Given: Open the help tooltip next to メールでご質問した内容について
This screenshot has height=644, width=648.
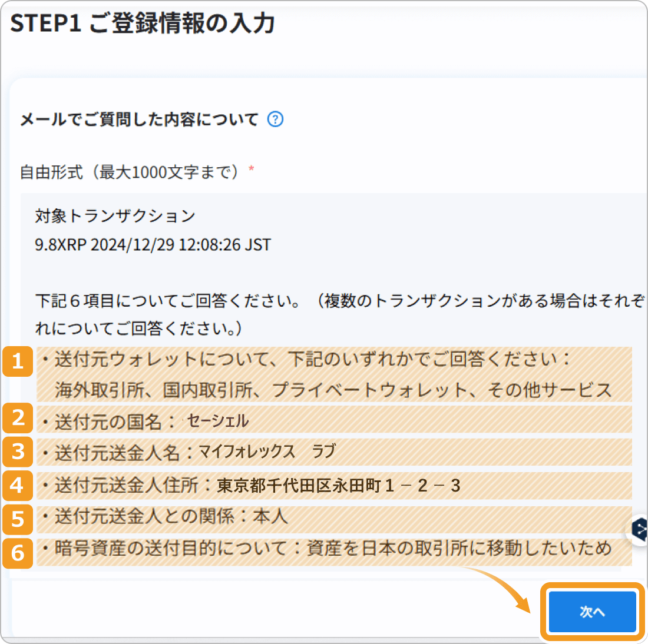Looking at the screenshot, I should coord(275,119).
